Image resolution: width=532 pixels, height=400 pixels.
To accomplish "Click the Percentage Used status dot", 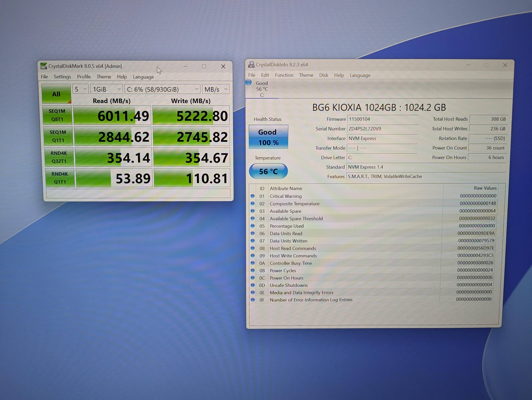I will pos(253,226).
